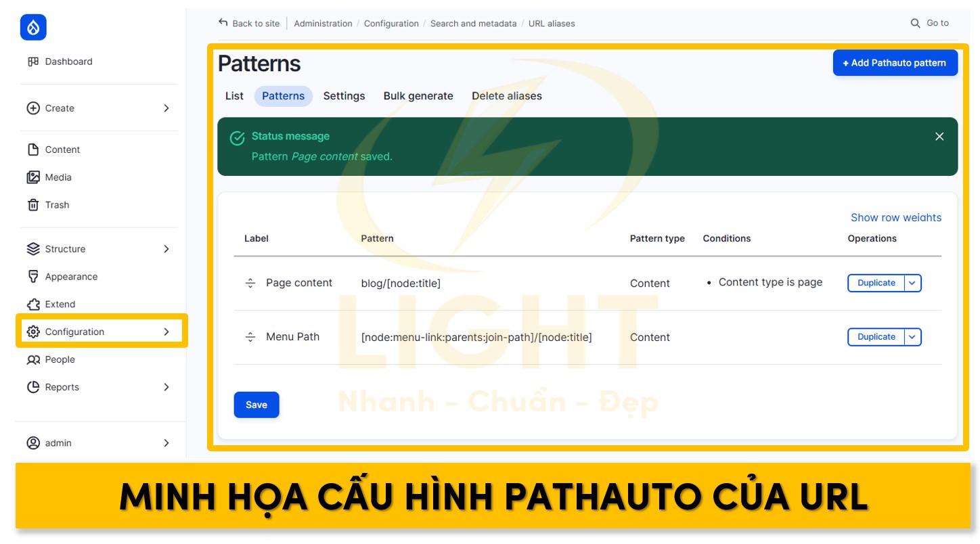The height and width of the screenshot is (544, 980).
Task: Open URL aliases breadcrumb link
Action: (552, 23)
